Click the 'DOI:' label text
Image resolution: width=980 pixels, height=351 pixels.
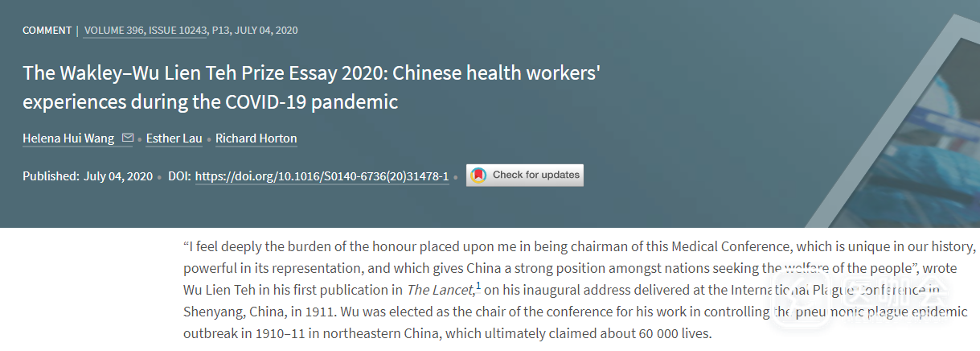179,175
